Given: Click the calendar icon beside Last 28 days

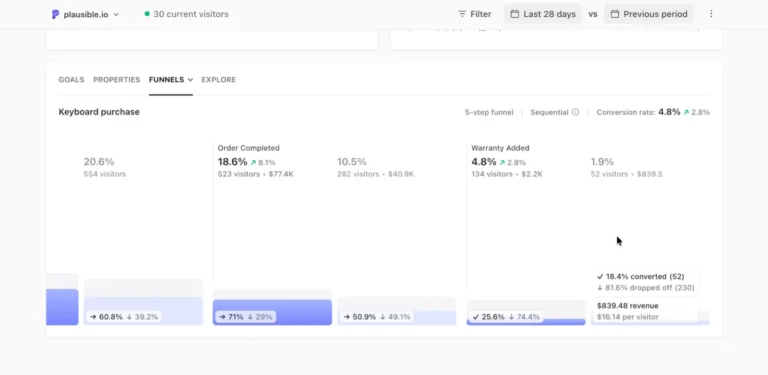Looking at the screenshot, I should point(515,14).
